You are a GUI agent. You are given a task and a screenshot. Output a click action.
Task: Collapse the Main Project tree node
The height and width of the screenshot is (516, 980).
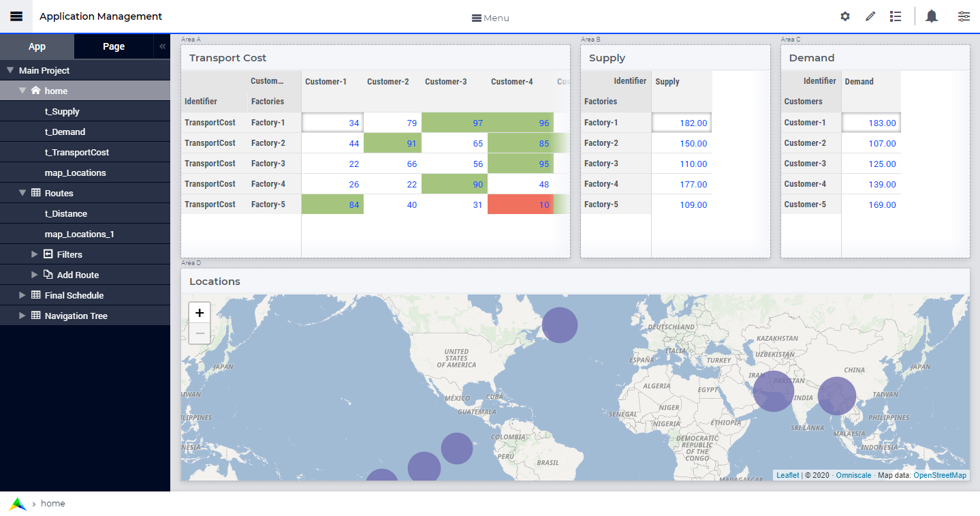[x=10, y=70]
